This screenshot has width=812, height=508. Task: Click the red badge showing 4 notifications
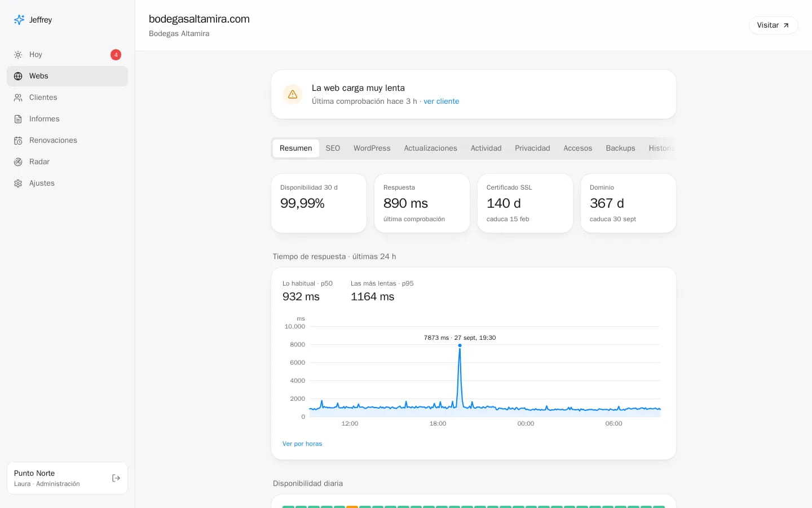116,55
